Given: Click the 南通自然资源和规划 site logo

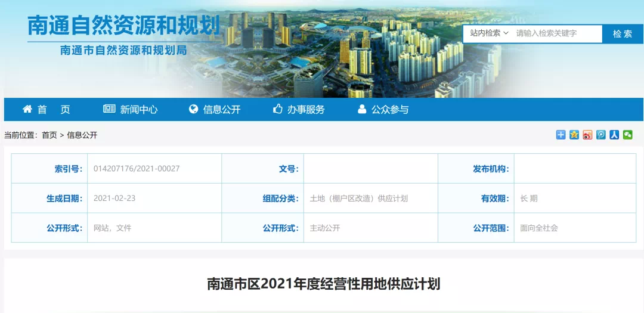Looking at the screenshot, I should (x=124, y=26).
